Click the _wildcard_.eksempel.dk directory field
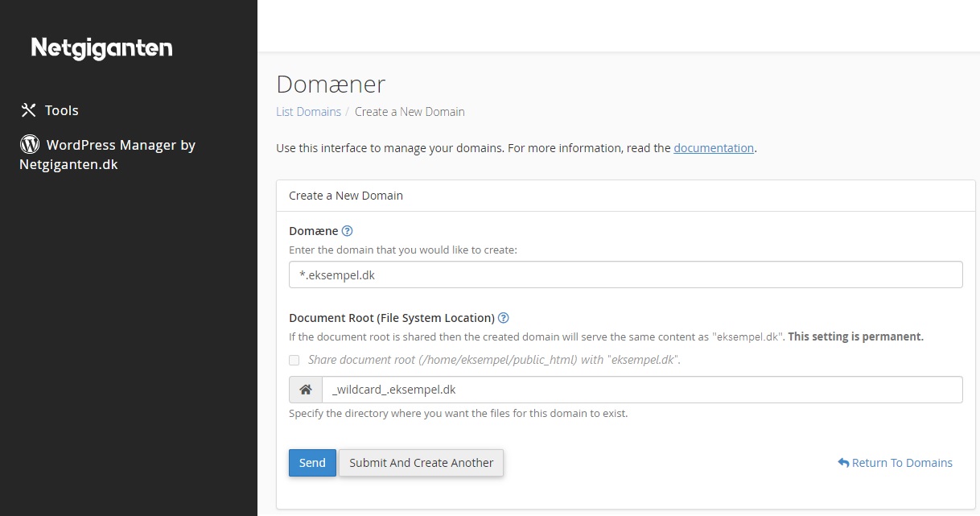 641,390
